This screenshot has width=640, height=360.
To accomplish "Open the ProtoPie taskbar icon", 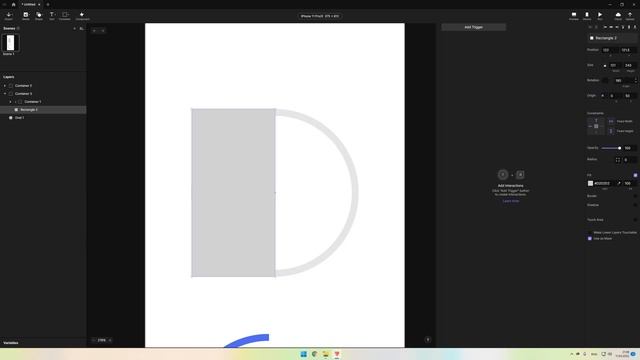I will (x=336, y=354).
